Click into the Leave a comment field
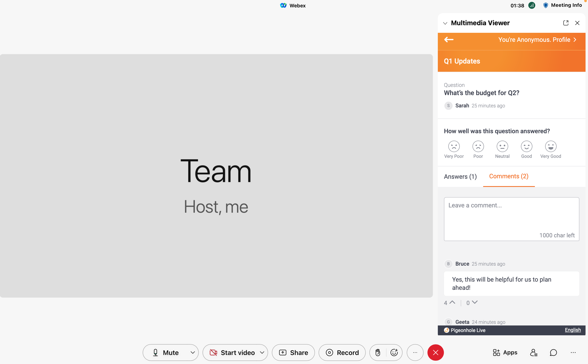The width and height of the screenshot is (588, 364). (x=511, y=219)
